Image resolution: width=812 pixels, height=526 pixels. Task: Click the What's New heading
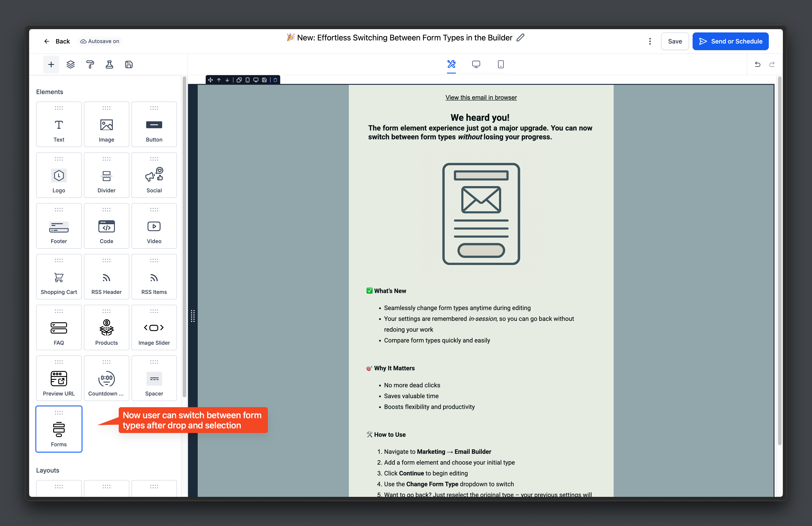[390, 291]
